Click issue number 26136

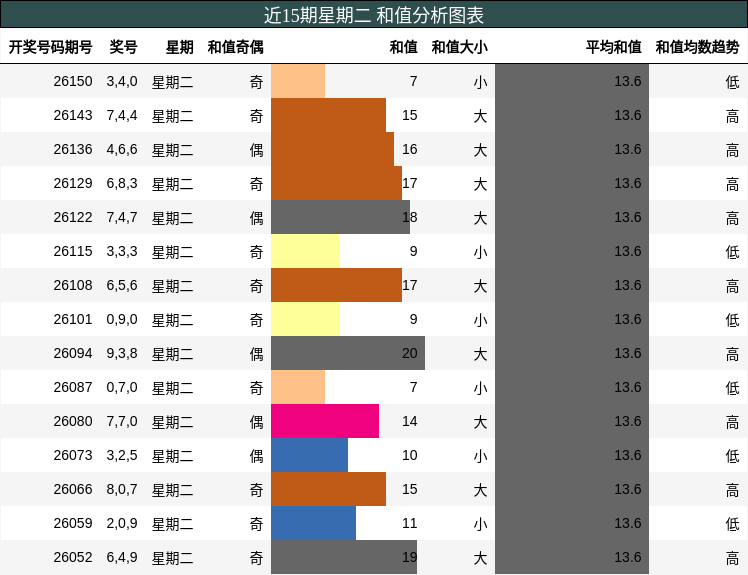pyautogui.click(x=73, y=149)
